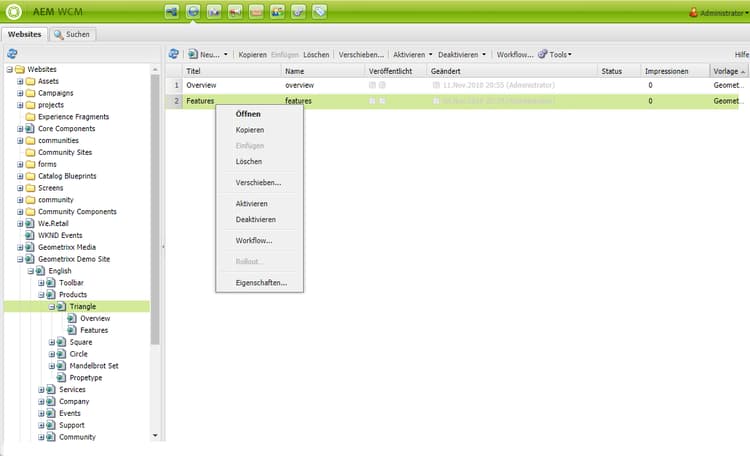Refresh the page list grid
750x456 pixels.
point(174,54)
